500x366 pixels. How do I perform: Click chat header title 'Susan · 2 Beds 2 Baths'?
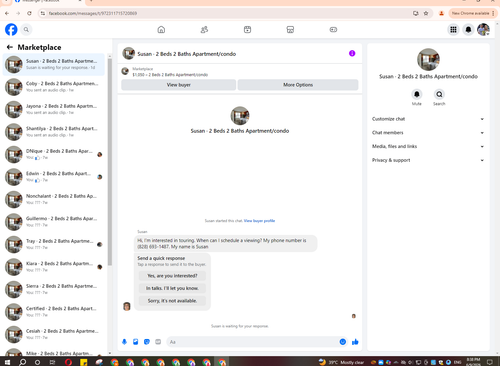187,54
